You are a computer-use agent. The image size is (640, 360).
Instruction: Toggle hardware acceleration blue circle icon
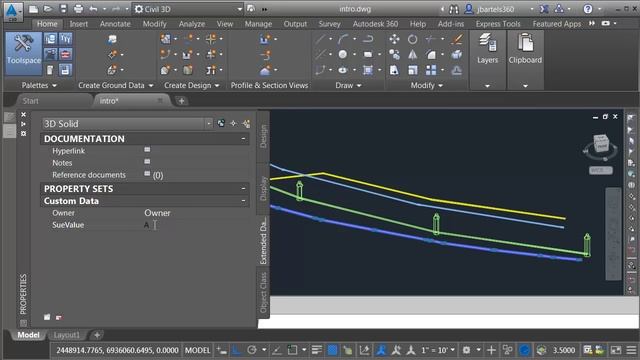(x=524, y=350)
